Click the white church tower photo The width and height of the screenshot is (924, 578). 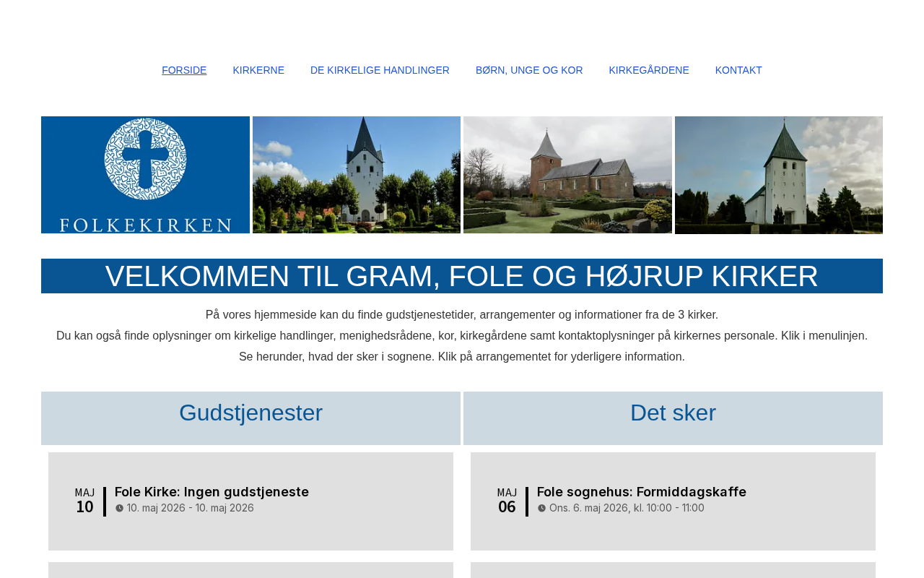pos(357,175)
